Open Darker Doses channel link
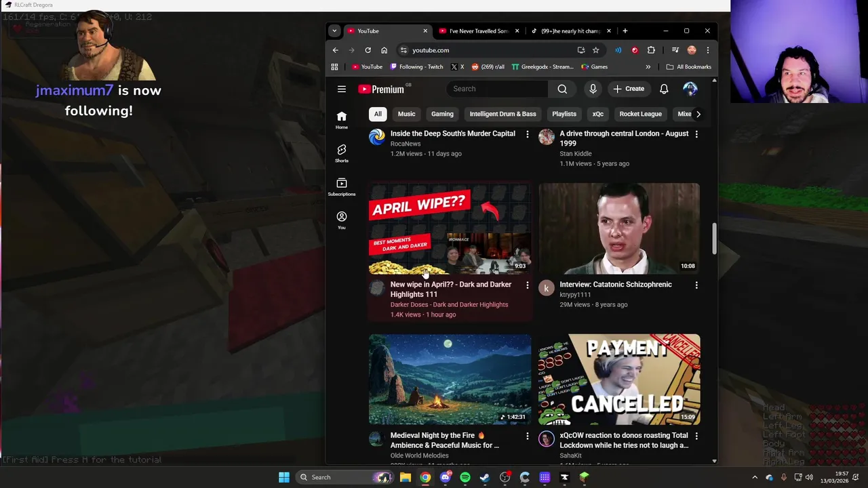 449,305
